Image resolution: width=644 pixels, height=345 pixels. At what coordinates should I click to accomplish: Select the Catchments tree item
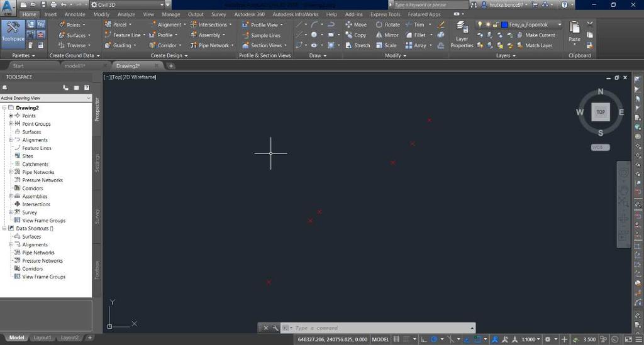[x=35, y=164]
